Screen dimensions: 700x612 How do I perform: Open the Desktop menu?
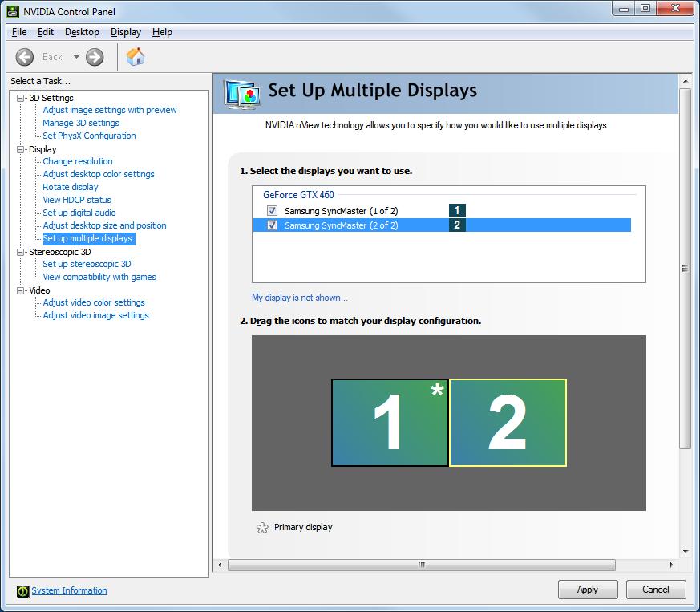82,32
